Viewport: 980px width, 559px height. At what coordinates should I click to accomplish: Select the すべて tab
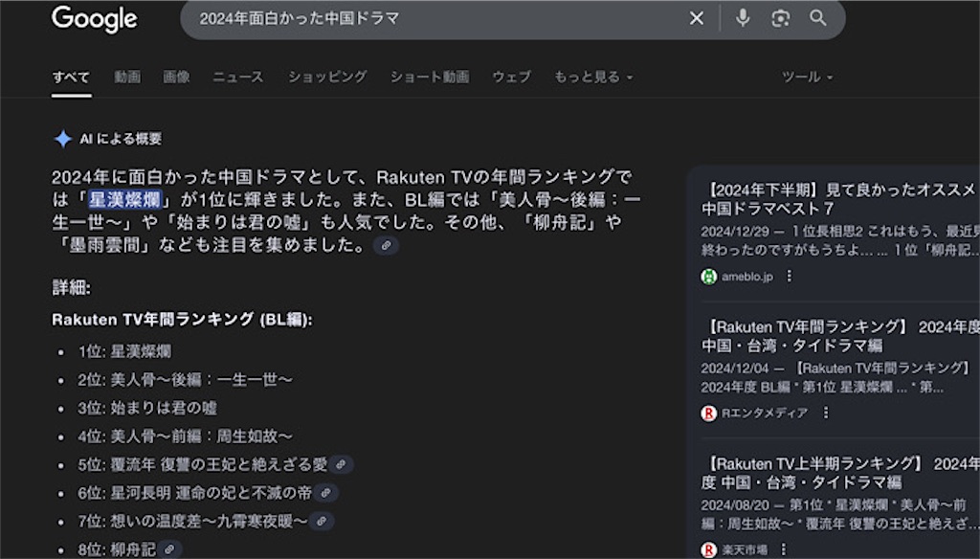coord(71,77)
